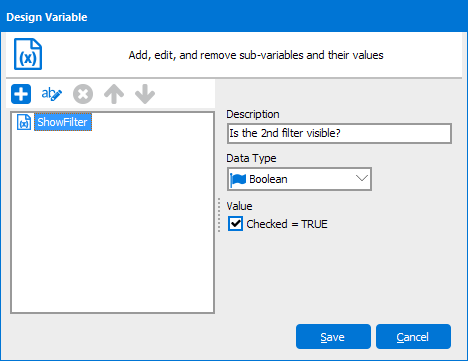This screenshot has height=361, width=468.
Task: Click the Design Variable header (x) icon
Action: 28,54
